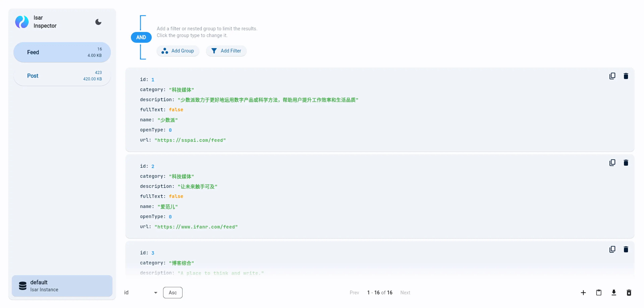Delete the record with id 2
The height and width of the screenshot is (308, 644).
click(x=626, y=163)
